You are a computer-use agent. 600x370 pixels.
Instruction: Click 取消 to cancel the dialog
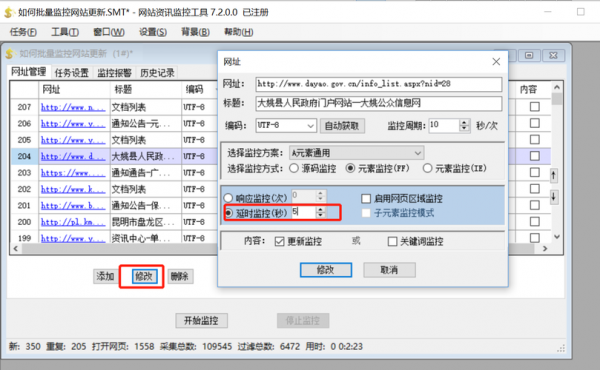coord(389,270)
